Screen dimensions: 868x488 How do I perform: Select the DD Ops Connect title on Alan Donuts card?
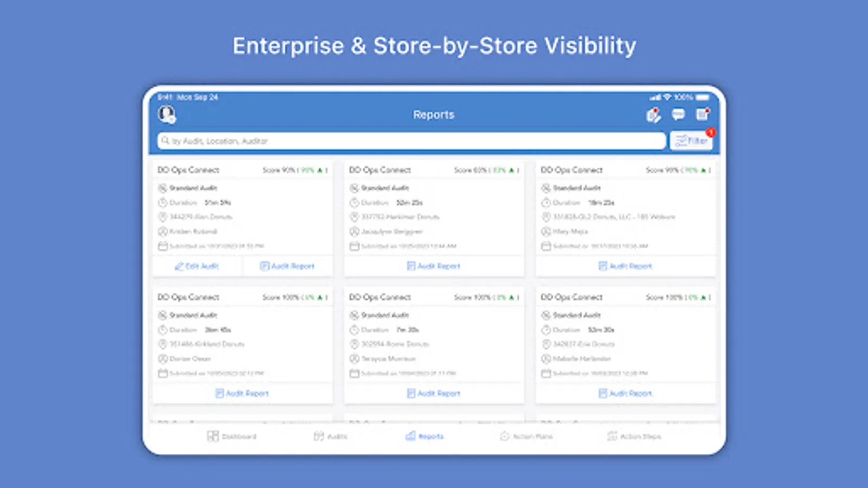pos(188,170)
